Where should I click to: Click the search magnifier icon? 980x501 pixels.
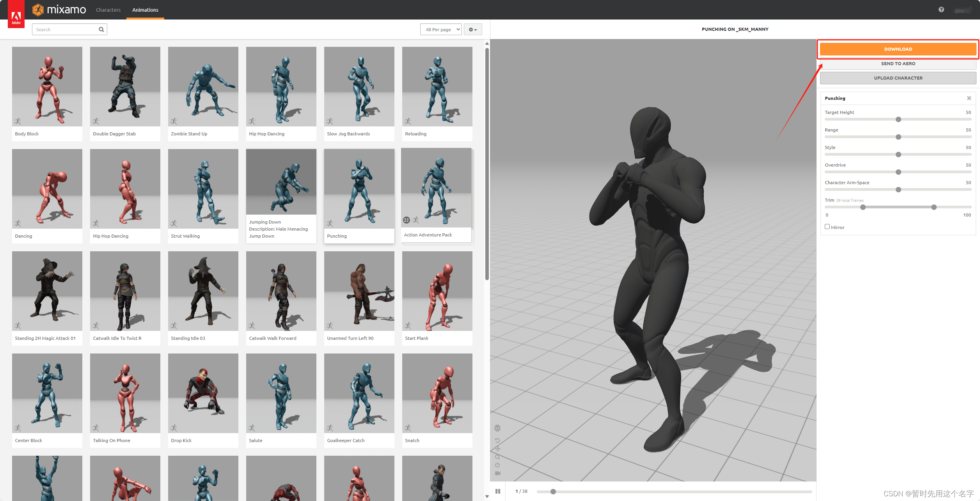click(101, 29)
